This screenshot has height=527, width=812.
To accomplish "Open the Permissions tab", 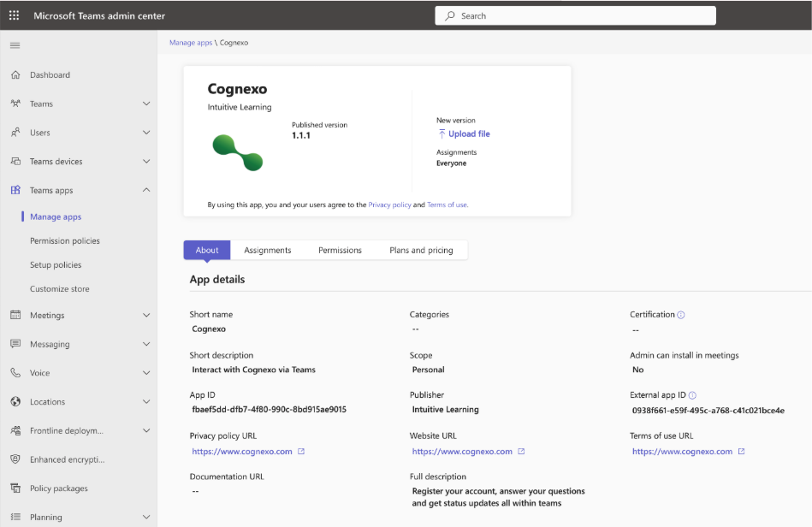I will click(340, 251).
